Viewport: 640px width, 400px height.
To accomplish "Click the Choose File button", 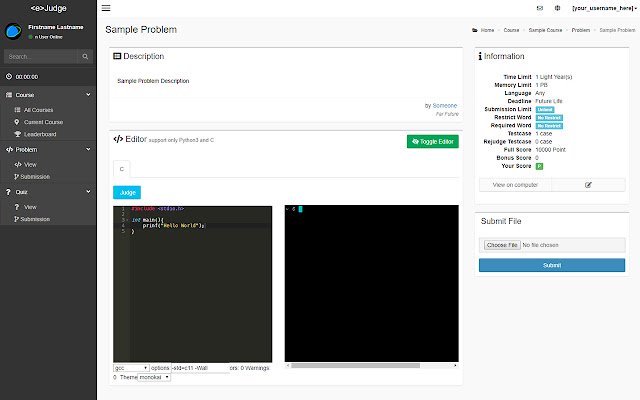I will point(502,245).
